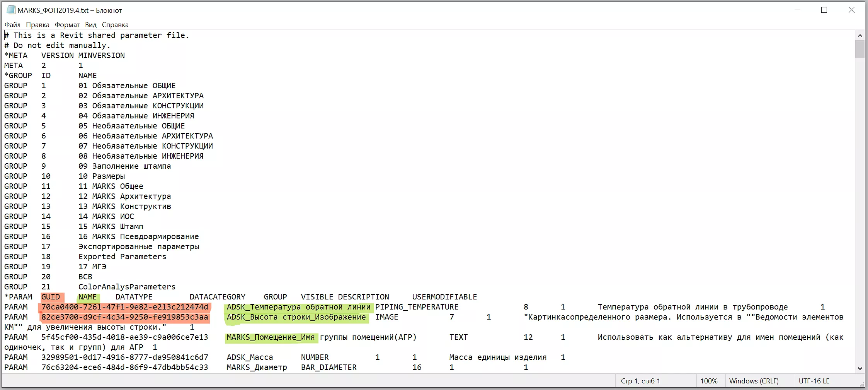Click UTF-16 LE encoding in status bar
The width and height of the screenshot is (868, 390).
pyautogui.click(x=814, y=381)
